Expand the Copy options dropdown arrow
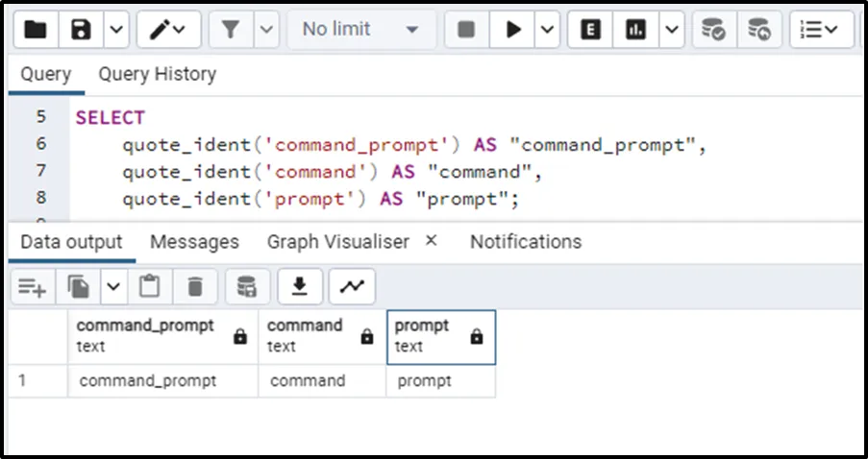 114,285
